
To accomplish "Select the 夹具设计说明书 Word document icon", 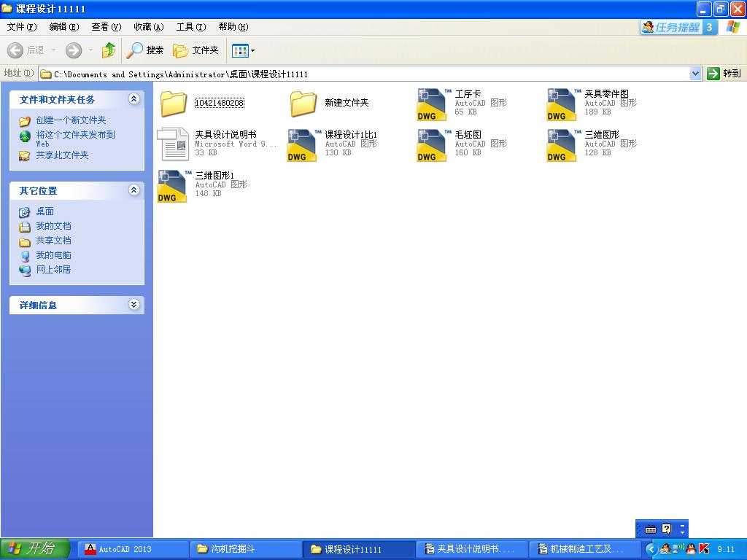I will pos(173,144).
